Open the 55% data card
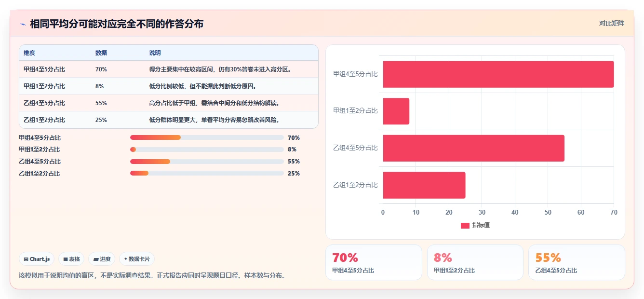 coord(577,262)
